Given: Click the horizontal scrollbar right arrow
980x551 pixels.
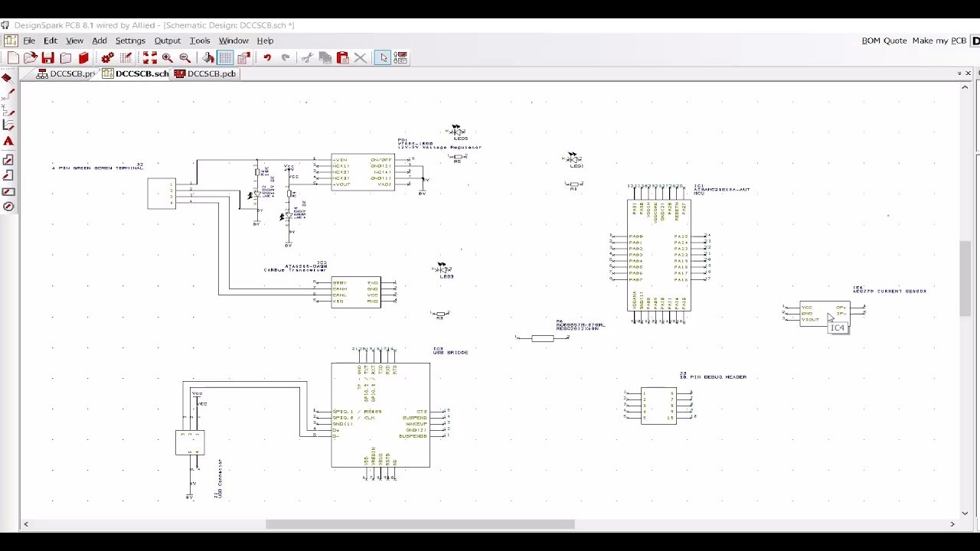Looking at the screenshot, I should click(x=952, y=524).
